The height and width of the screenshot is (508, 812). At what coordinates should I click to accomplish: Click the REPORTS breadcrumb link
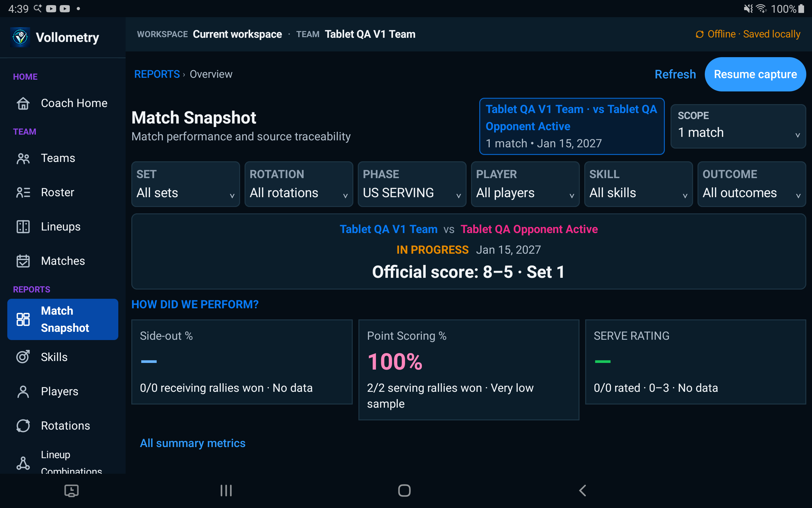[x=157, y=74]
